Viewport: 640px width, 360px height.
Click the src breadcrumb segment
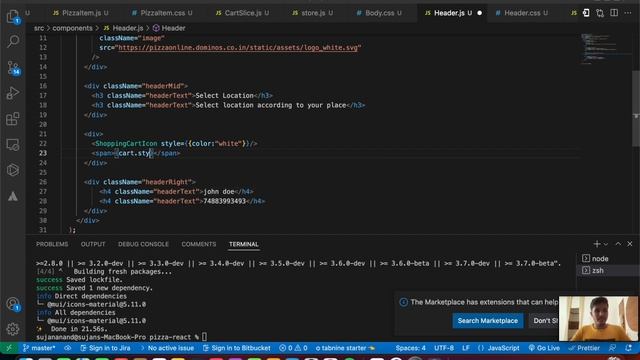pos(39,28)
